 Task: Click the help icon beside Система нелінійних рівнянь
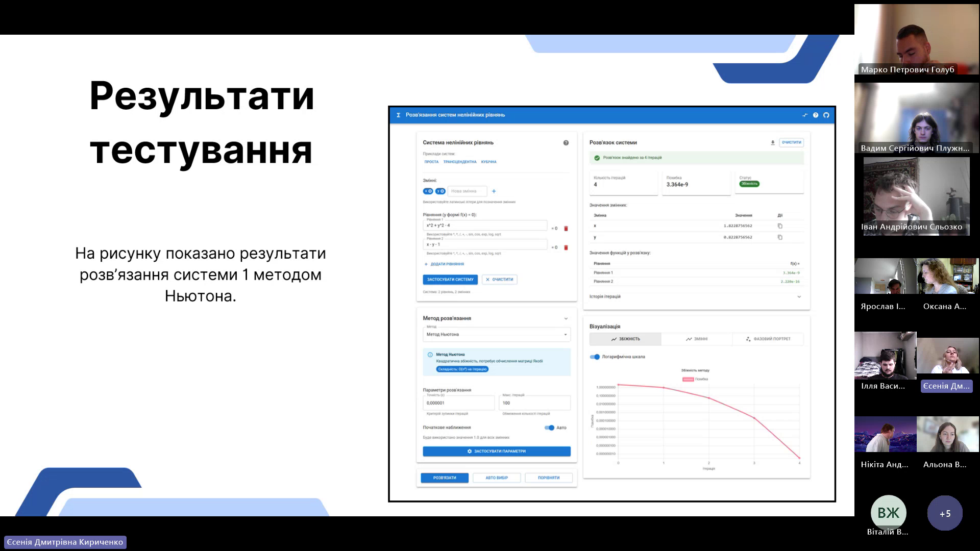coord(566,143)
